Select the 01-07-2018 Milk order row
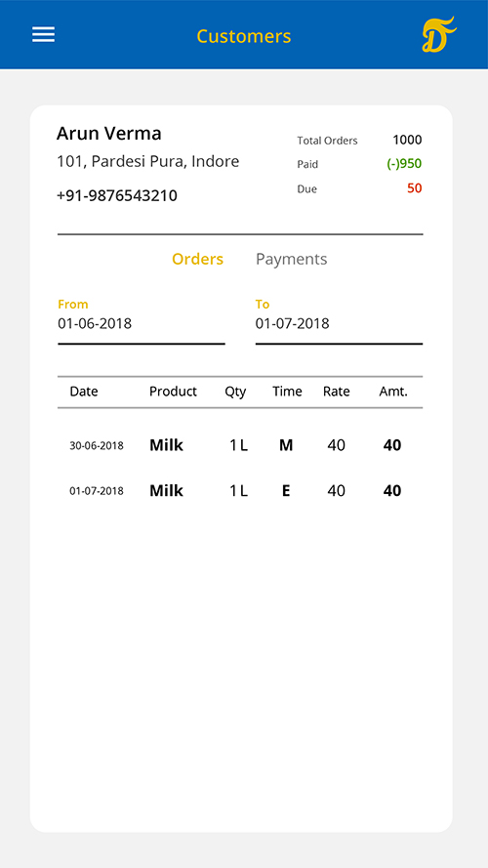This screenshot has height=868, width=488. click(240, 490)
